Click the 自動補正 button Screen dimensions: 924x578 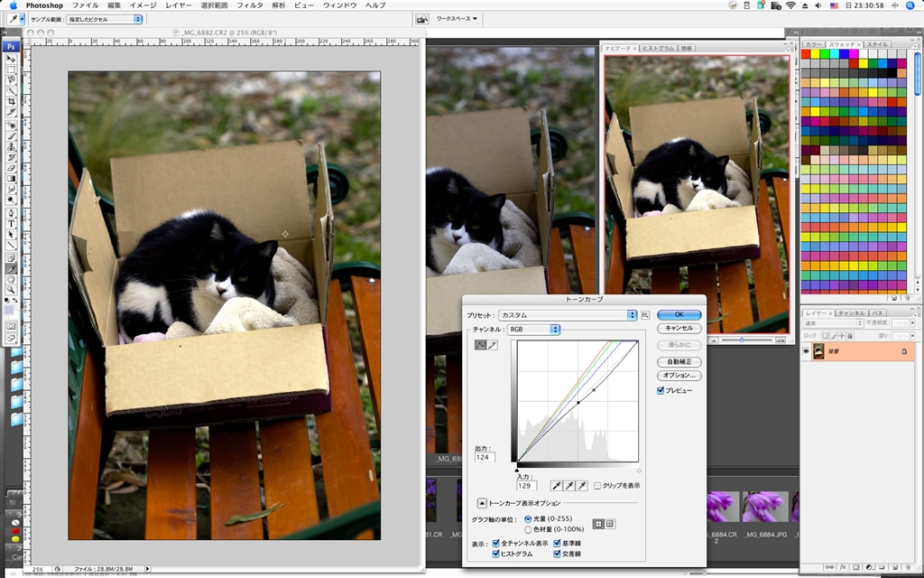click(x=679, y=361)
